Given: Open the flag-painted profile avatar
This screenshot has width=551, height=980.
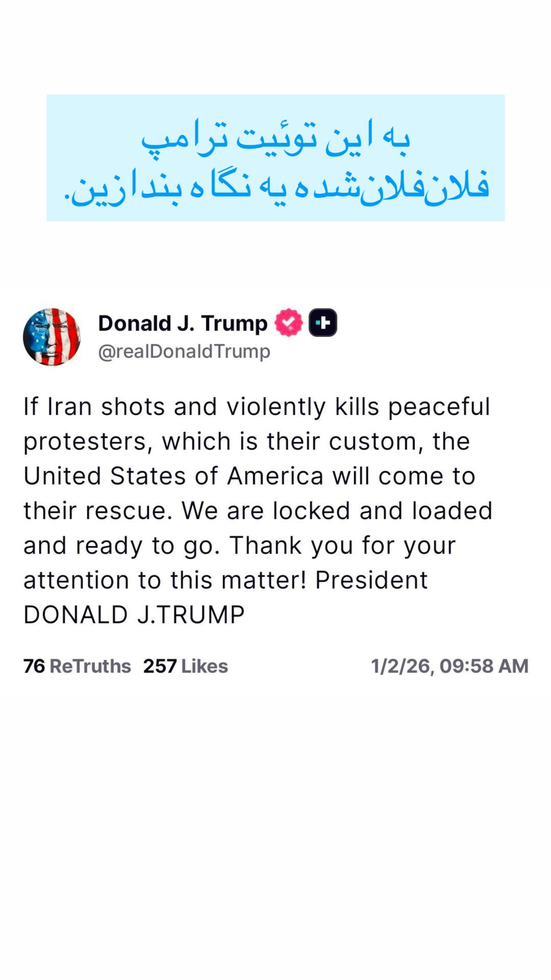Looking at the screenshot, I should tap(52, 337).
